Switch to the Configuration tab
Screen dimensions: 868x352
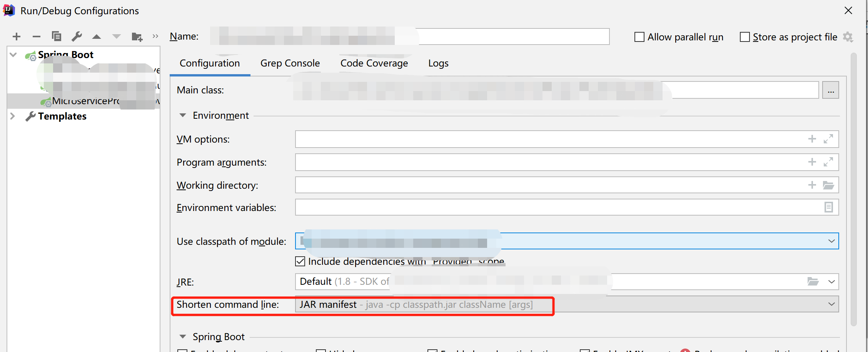(210, 63)
